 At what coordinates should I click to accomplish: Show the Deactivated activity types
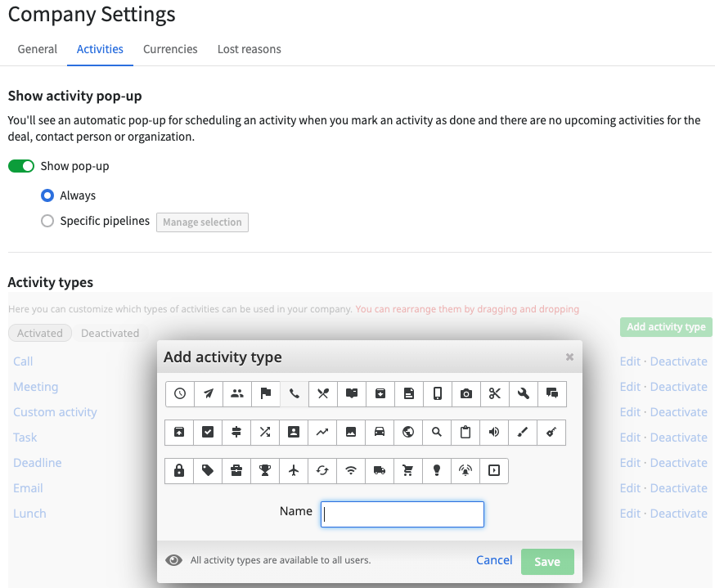[110, 333]
